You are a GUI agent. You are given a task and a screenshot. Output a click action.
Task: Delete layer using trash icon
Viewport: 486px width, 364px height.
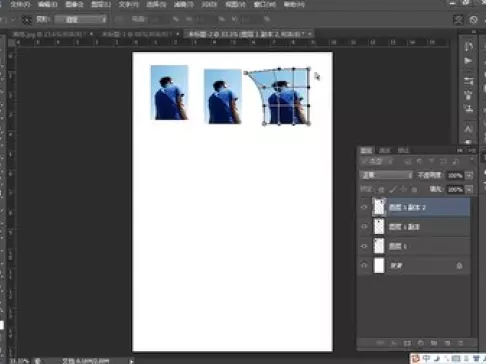pos(460,343)
